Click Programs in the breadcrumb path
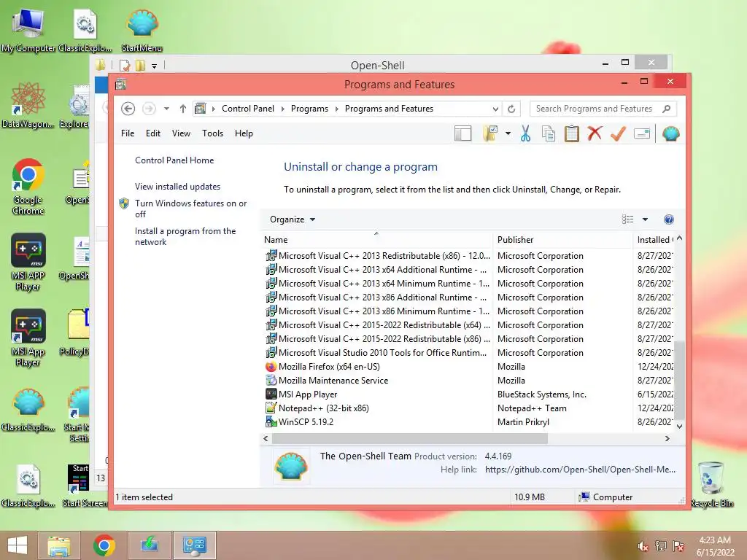The height and width of the screenshot is (560, 747). [309, 109]
